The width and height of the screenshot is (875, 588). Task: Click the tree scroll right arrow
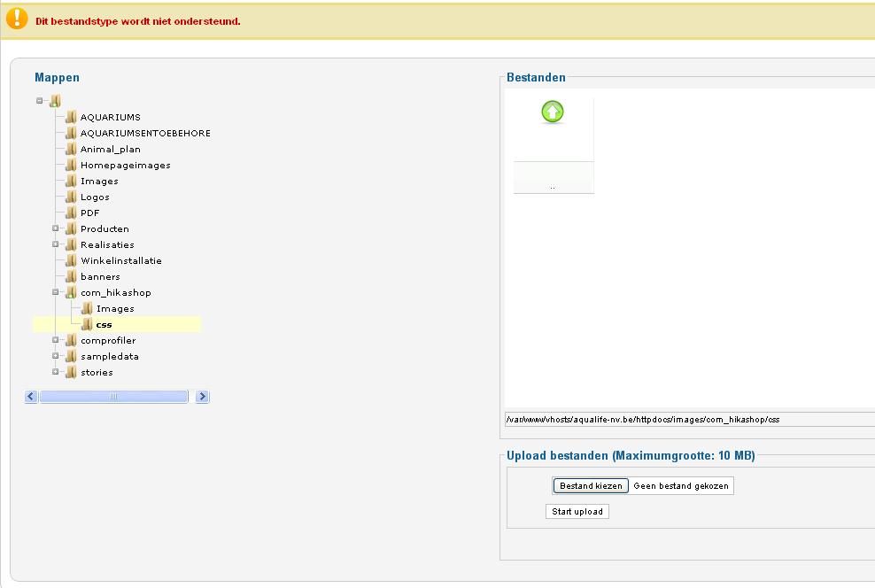pos(203,397)
